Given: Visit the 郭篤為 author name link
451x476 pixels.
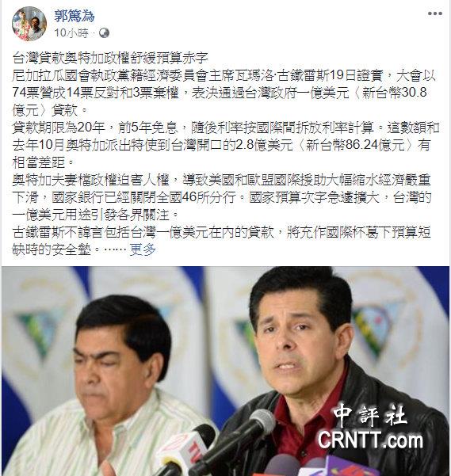Looking at the screenshot, I should (75, 16).
